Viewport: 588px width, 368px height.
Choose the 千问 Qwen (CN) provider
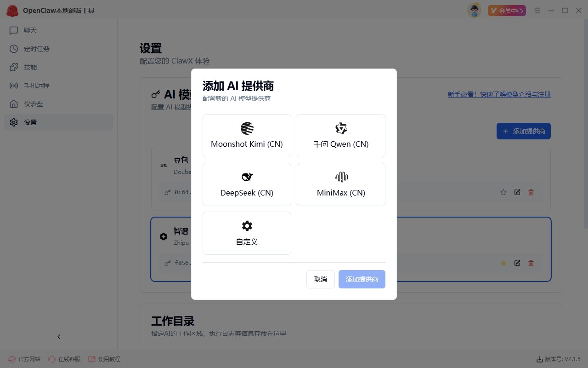point(341,136)
